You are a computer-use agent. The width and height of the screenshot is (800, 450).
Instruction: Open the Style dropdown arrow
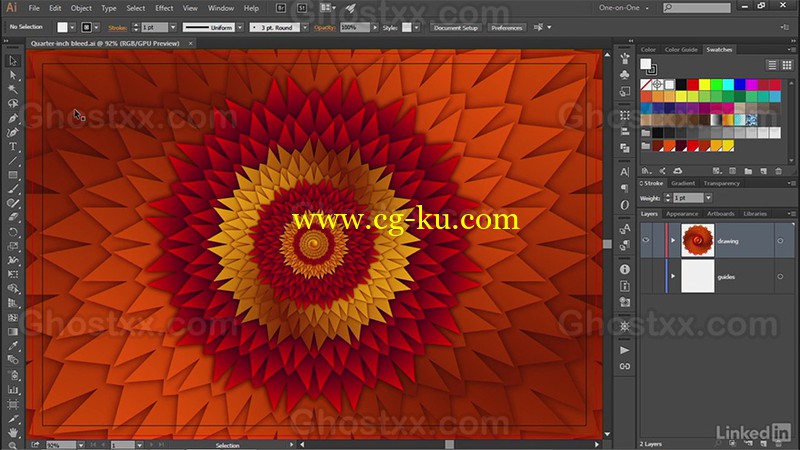(417, 28)
